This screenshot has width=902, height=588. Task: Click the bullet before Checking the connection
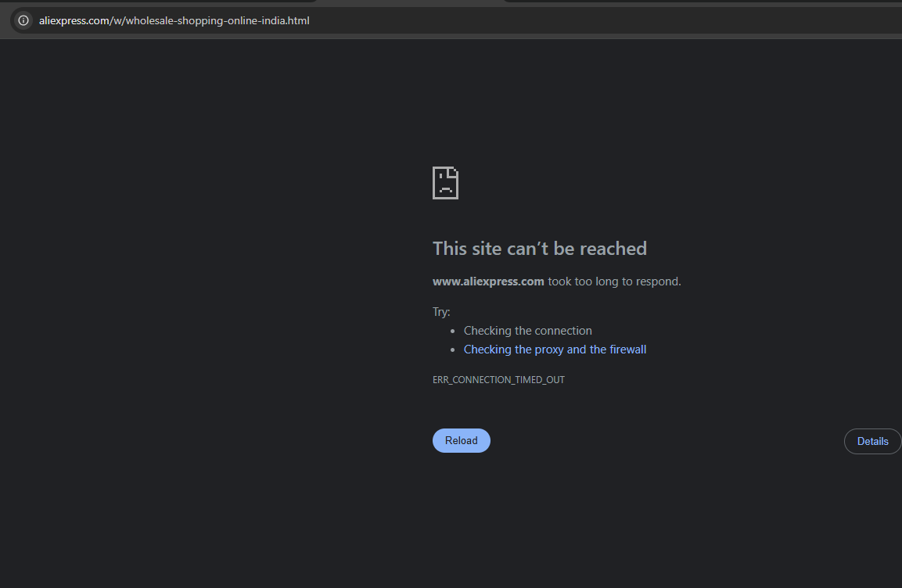coord(453,332)
